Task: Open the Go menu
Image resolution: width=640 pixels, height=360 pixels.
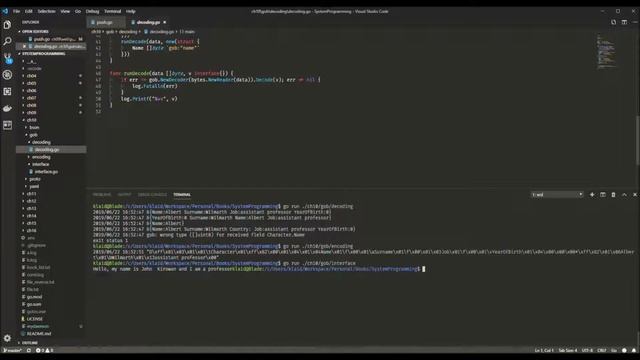Action: click(78, 11)
